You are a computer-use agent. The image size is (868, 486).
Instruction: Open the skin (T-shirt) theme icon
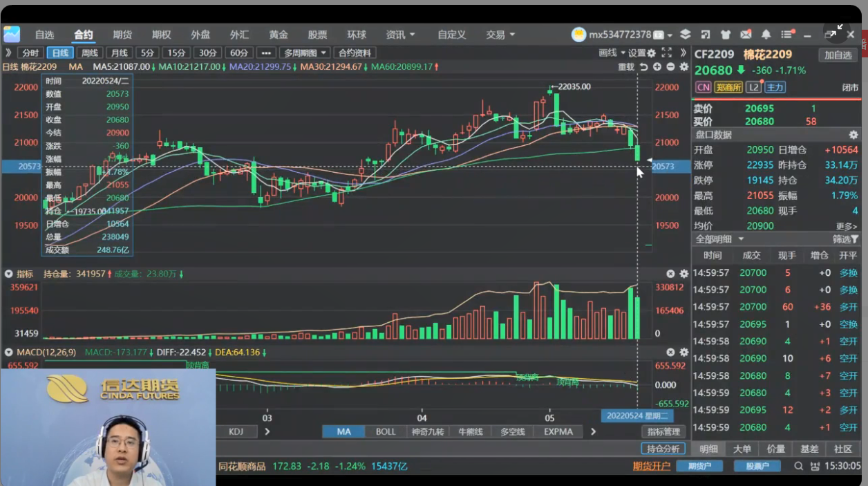tap(725, 35)
